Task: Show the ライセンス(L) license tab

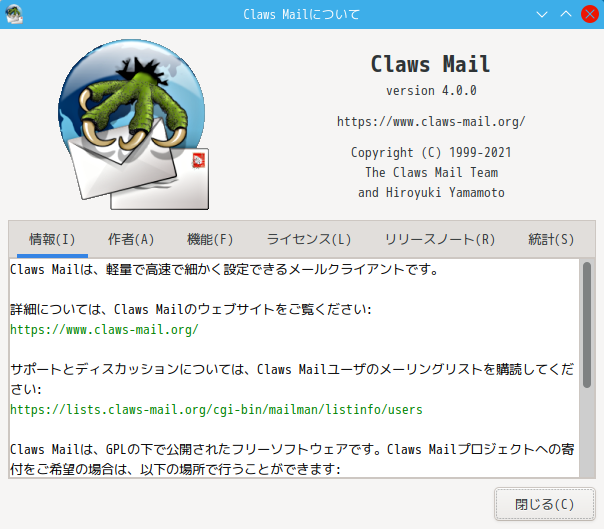Action: 309,239
